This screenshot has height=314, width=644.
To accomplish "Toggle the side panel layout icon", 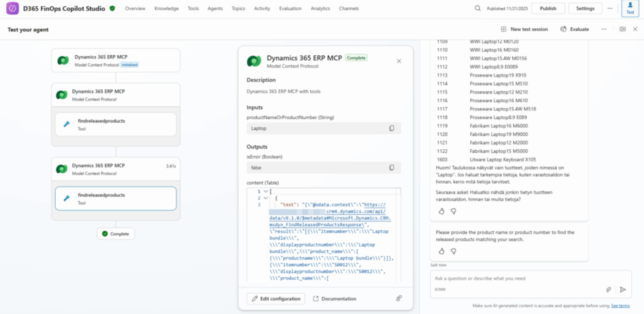I will [x=622, y=29].
